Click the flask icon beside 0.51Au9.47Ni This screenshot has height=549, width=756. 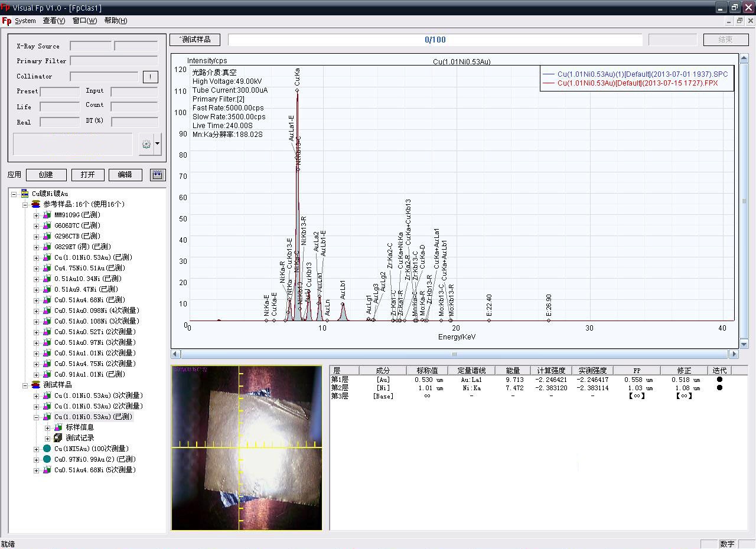[47, 289]
